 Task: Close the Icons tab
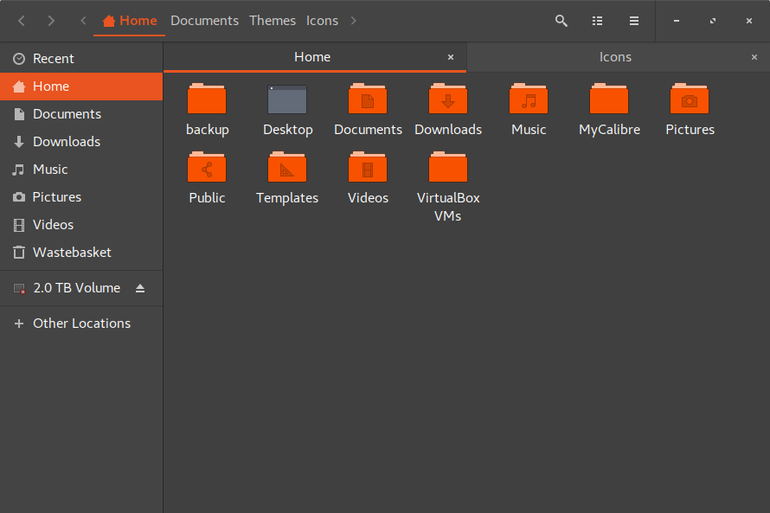click(754, 57)
